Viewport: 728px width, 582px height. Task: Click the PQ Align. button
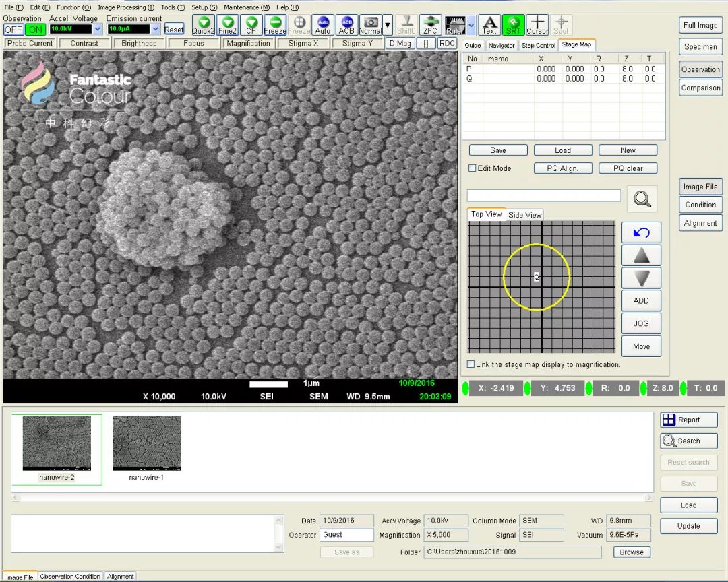point(563,168)
